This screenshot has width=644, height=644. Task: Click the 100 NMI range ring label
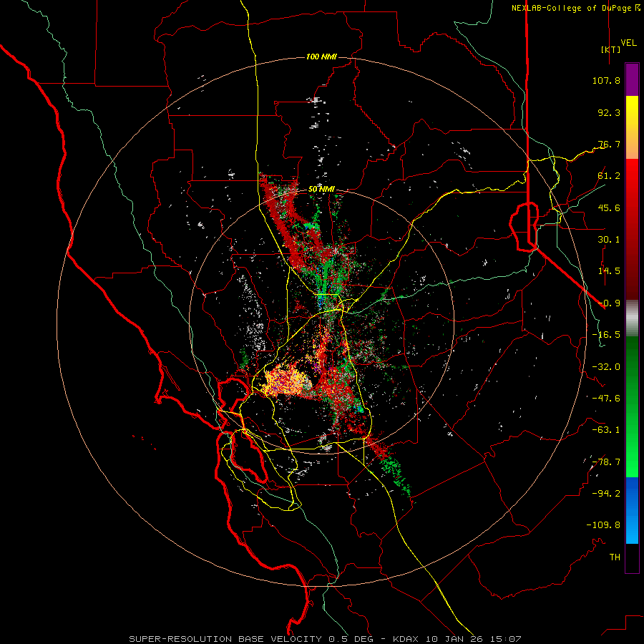(x=321, y=57)
